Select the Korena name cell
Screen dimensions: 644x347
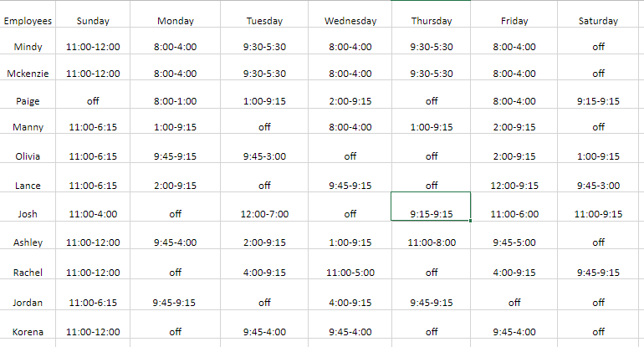pos(28,324)
